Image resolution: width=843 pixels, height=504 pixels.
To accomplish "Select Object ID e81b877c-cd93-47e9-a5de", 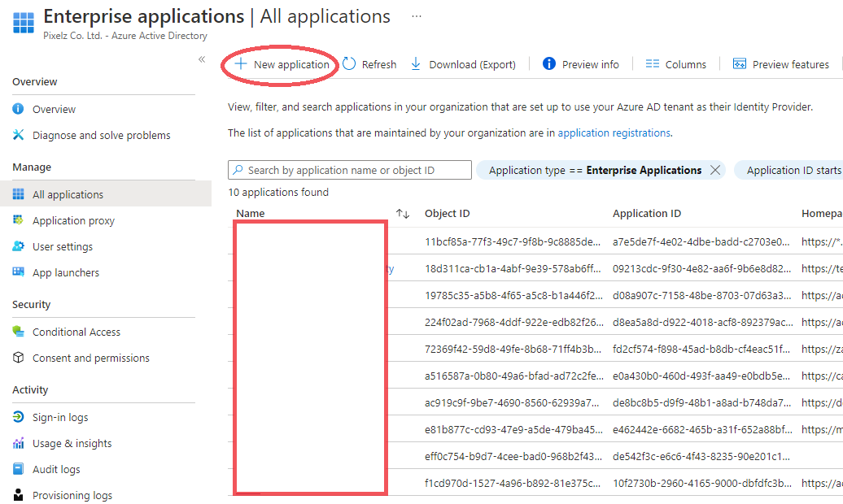I will click(x=513, y=430).
